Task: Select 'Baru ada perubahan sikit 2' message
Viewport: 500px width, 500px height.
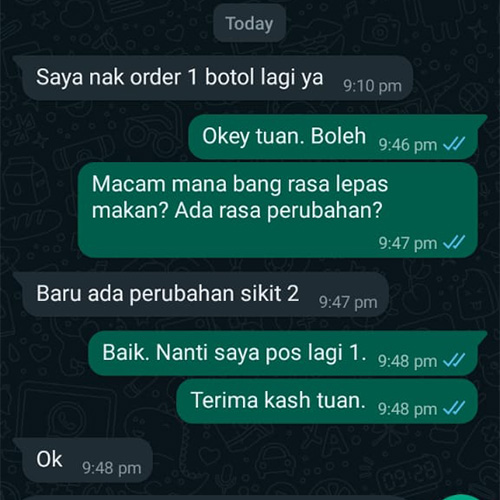Action: pyautogui.click(x=201, y=294)
